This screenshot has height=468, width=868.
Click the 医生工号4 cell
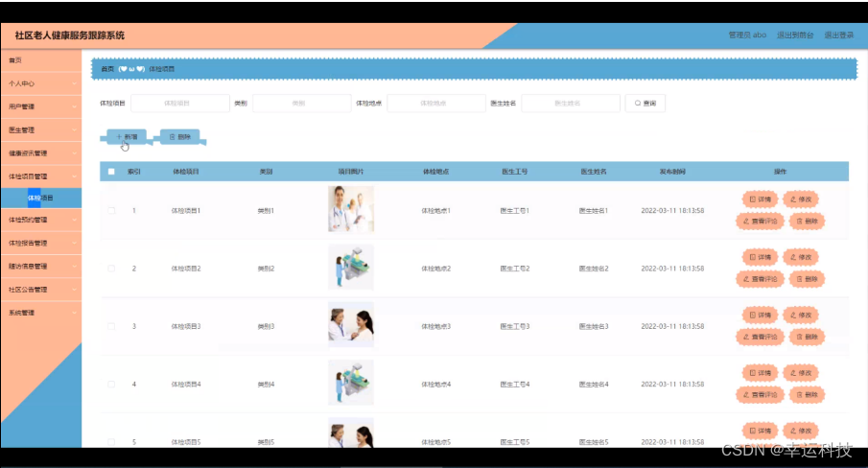tap(515, 384)
